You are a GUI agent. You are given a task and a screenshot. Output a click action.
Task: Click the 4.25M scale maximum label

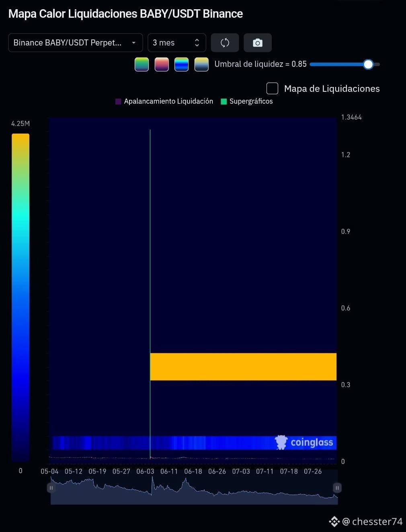point(21,124)
